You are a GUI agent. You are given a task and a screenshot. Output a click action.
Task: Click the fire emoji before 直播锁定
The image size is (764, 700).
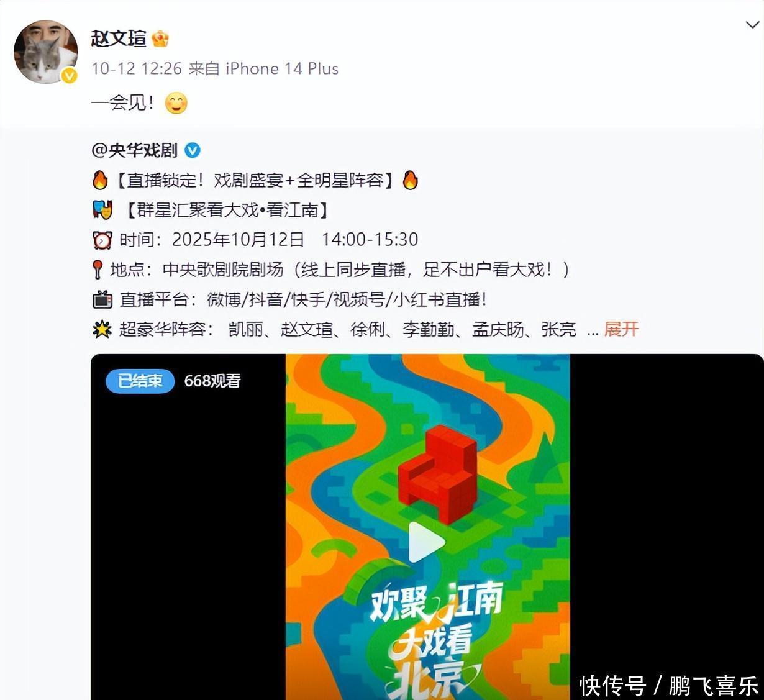coord(100,180)
